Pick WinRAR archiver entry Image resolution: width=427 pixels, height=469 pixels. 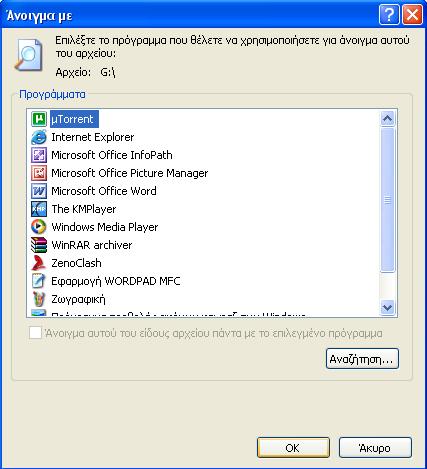point(92,245)
